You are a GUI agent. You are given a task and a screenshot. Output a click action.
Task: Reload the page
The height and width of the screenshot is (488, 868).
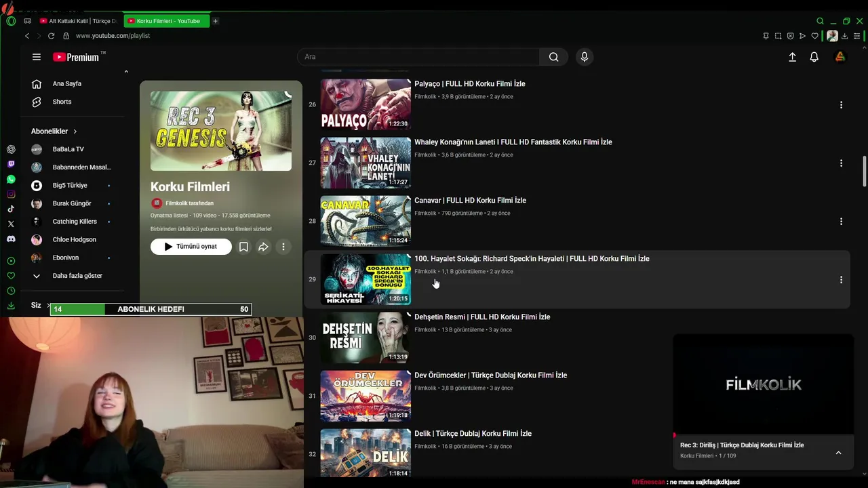pos(51,36)
